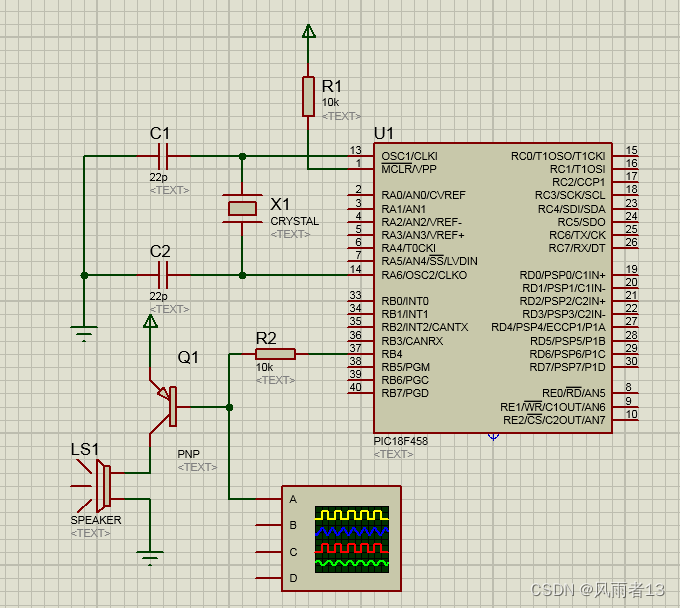
Task: Click the RD7/PSP7/P1D pin label
Action: (x=567, y=367)
